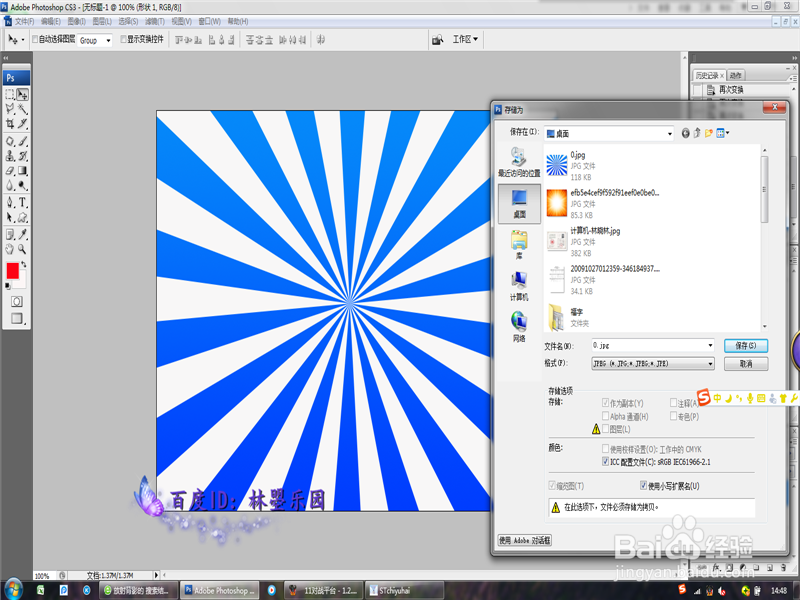Open the Filter (滤镜) menu

click(155, 21)
